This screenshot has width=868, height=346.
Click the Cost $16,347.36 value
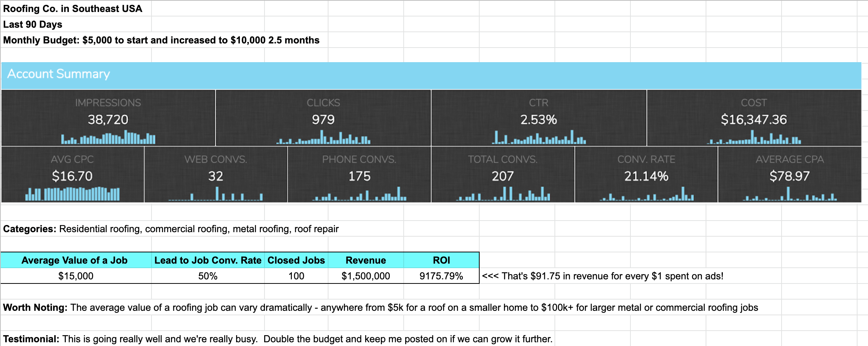(x=754, y=119)
